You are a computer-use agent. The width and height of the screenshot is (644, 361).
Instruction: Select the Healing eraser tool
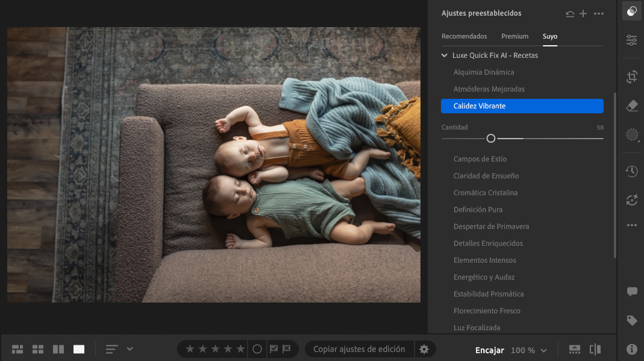pyautogui.click(x=631, y=105)
